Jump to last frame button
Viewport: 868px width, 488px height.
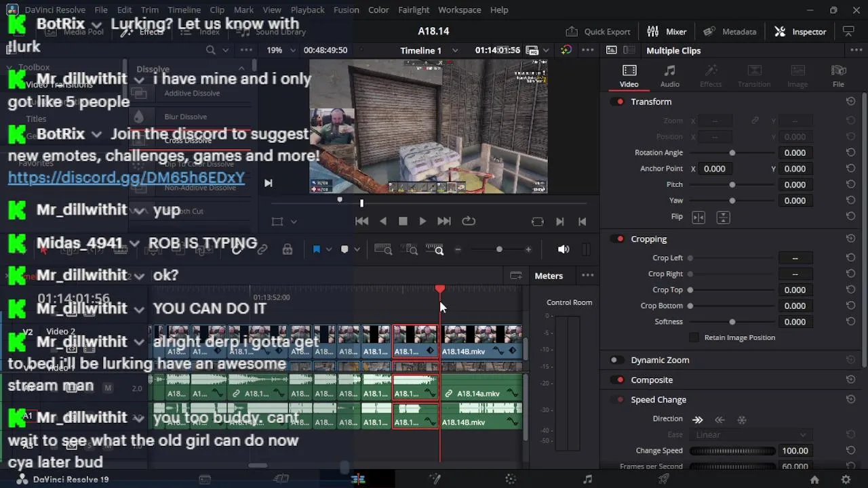click(x=444, y=221)
